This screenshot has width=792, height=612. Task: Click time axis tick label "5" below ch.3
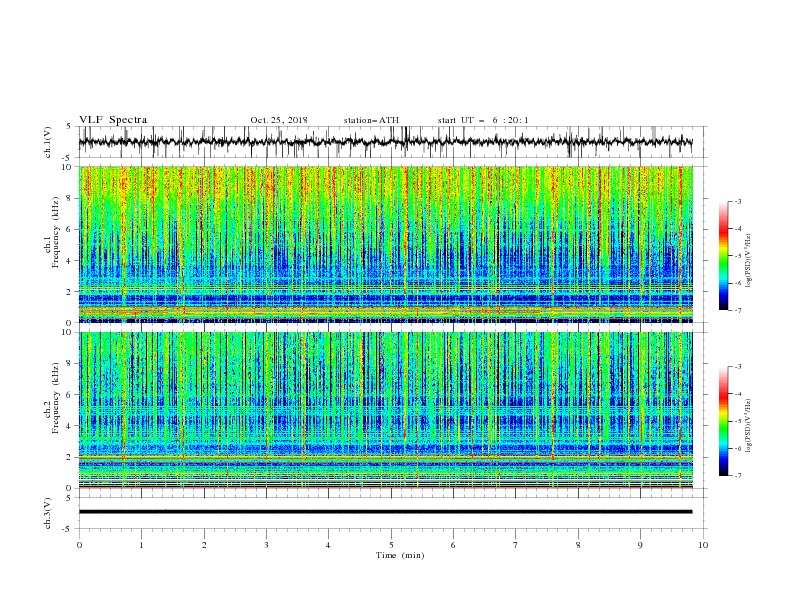tap(391, 545)
